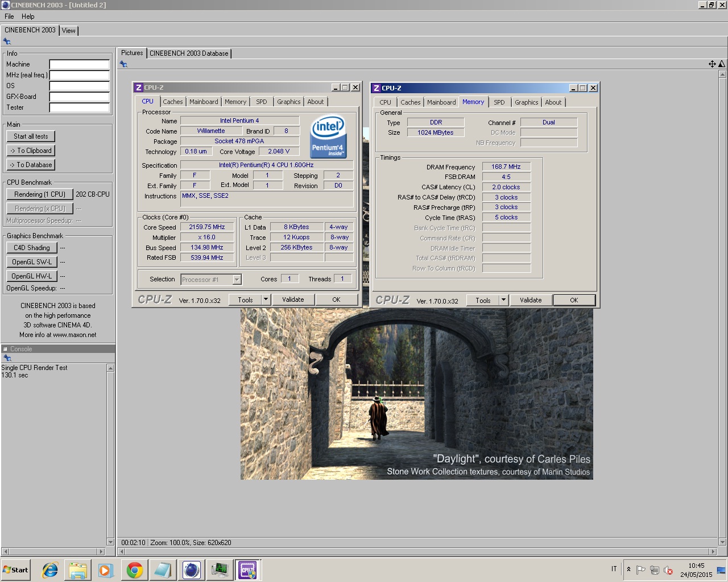Viewport: 728px width, 582px height.
Task: Open the Help menu
Action: pos(28,16)
